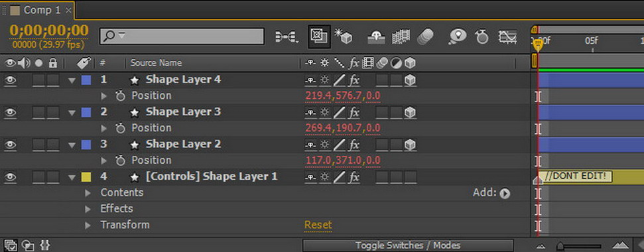Screen dimensions: 644x252
Task: Collapse Shape Layer 2 twirl arrow
Action: pyautogui.click(x=72, y=145)
